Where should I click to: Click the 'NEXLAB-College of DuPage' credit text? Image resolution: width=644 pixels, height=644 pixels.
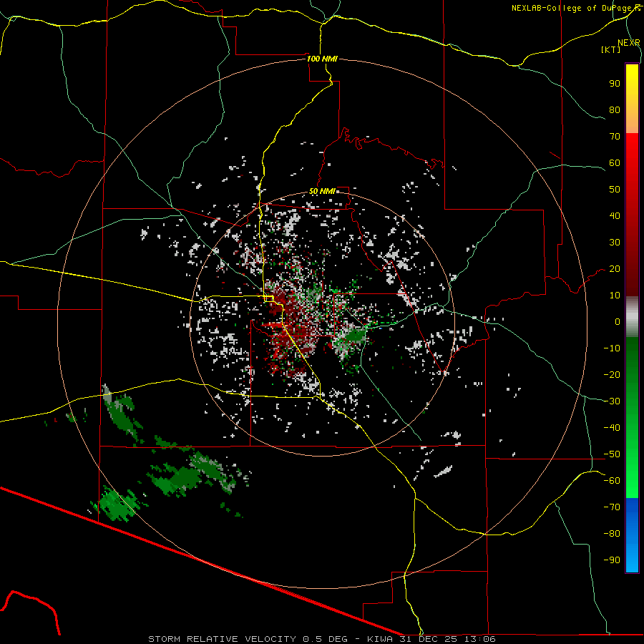click(x=572, y=8)
